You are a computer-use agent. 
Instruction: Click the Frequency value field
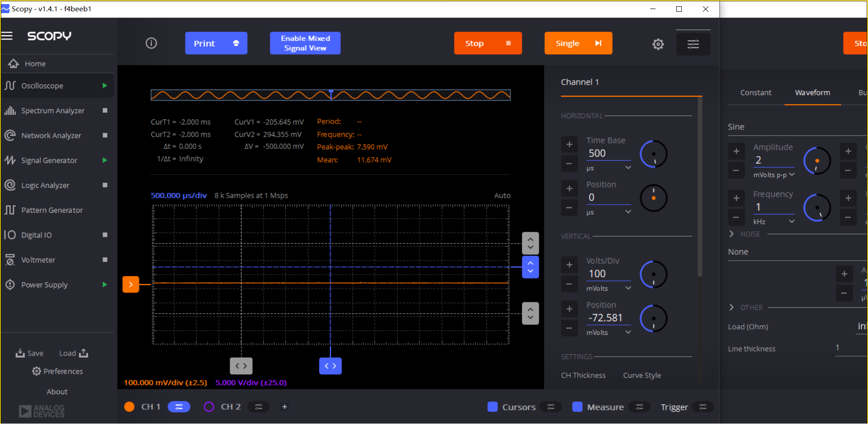point(774,207)
